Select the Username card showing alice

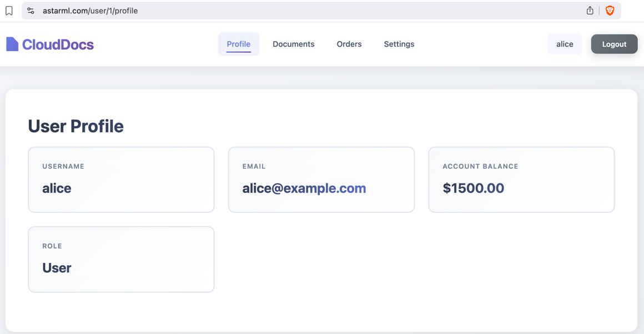click(x=121, y=179)
